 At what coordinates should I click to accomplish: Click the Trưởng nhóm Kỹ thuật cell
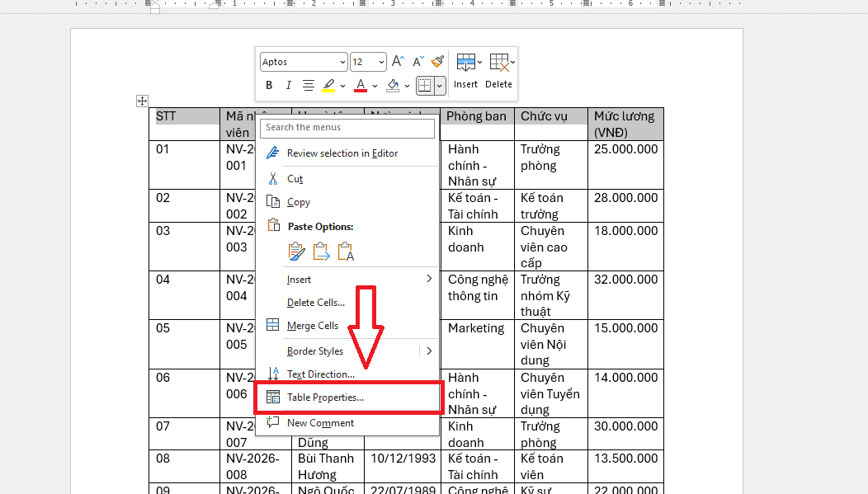pos(551,295)
